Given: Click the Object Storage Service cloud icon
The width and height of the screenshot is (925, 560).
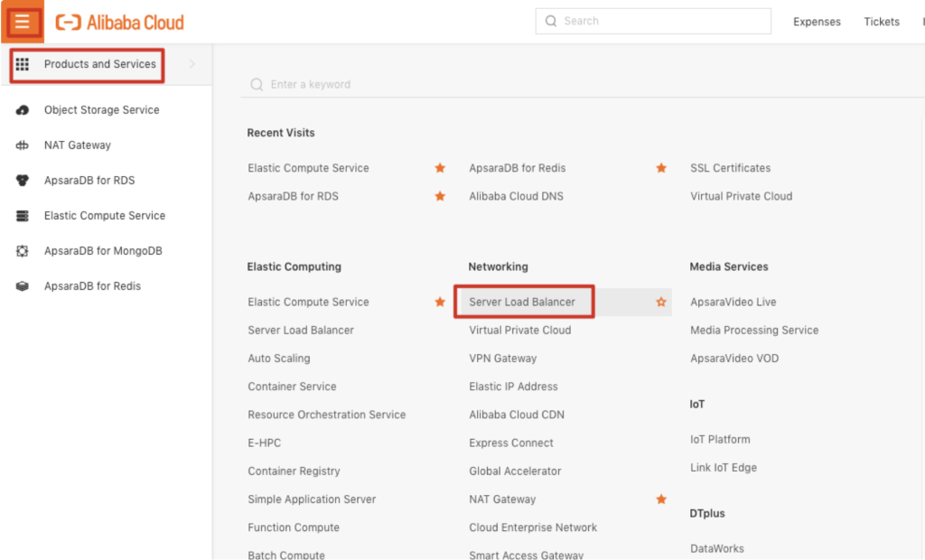Looking at the screenshot, I should coord(23,110).
